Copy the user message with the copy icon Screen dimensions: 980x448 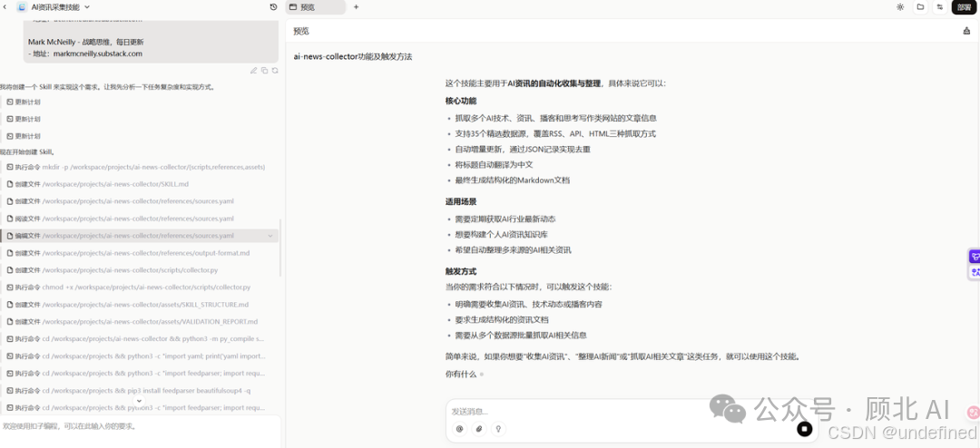click(264, 71)
